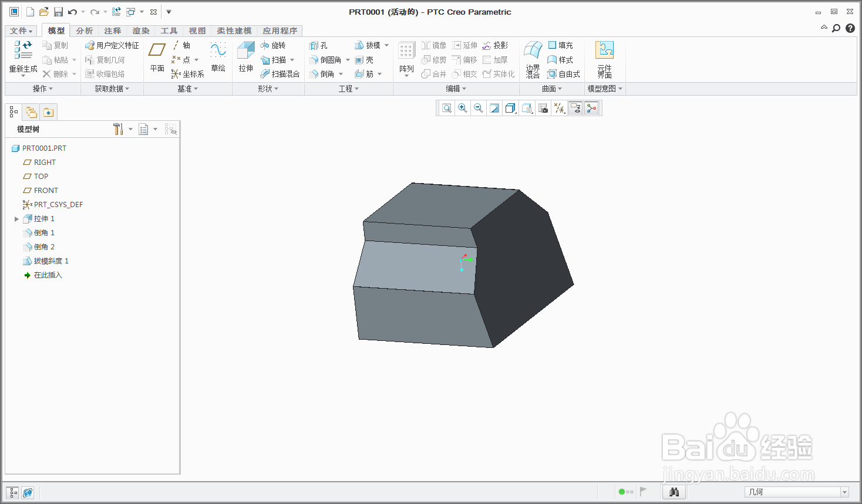Expand the 工程 group dropdown
862x504 pixels.
[x=349, y=89]
